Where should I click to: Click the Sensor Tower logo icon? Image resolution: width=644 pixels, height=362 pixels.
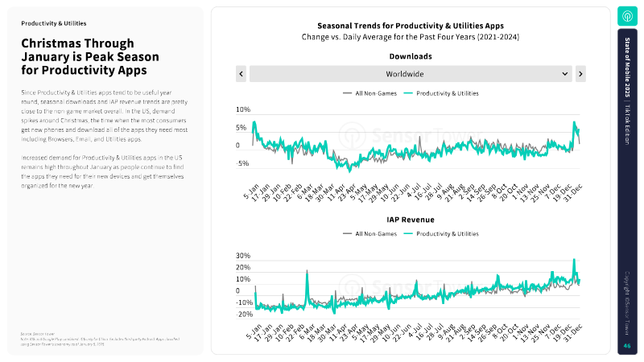627,17
